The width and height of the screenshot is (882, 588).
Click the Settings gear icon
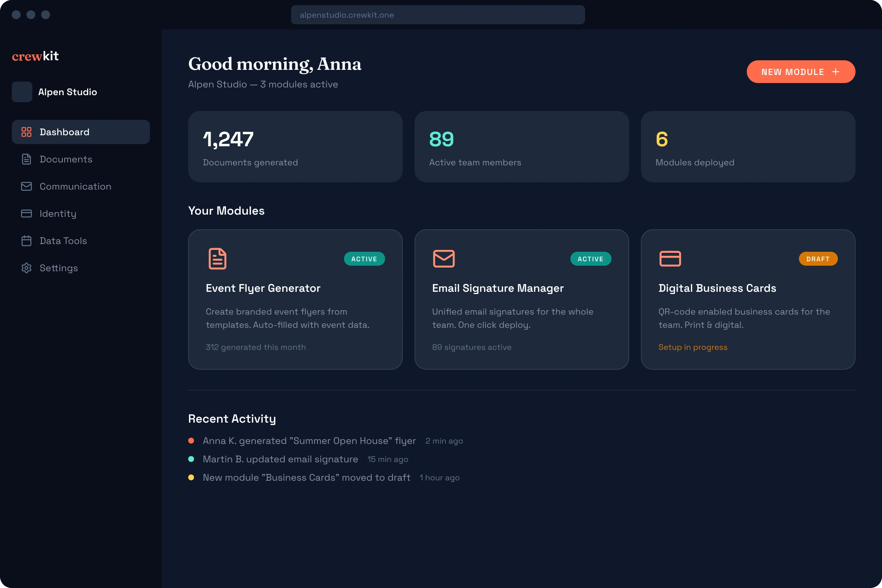tap(26, 268)
